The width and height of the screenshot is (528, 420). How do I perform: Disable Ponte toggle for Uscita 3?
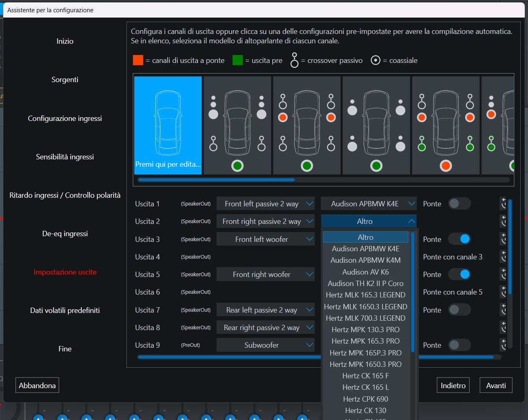(x=459, y=239)
